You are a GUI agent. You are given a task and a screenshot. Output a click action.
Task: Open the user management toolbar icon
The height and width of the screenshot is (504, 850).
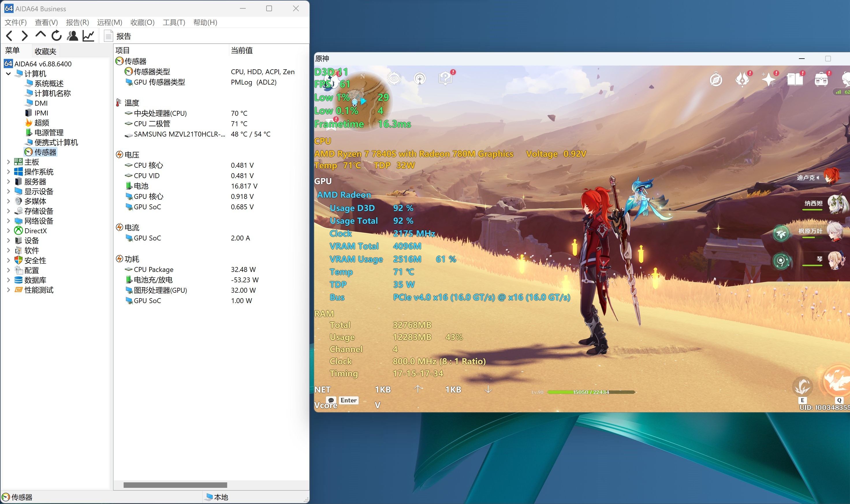[72, 36]
